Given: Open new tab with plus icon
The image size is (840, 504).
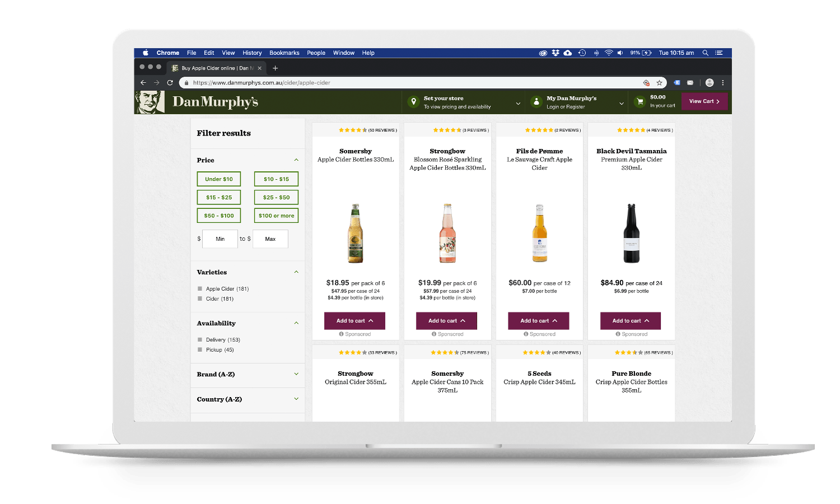Looking at the screenshot, I should tap(275, 68).
